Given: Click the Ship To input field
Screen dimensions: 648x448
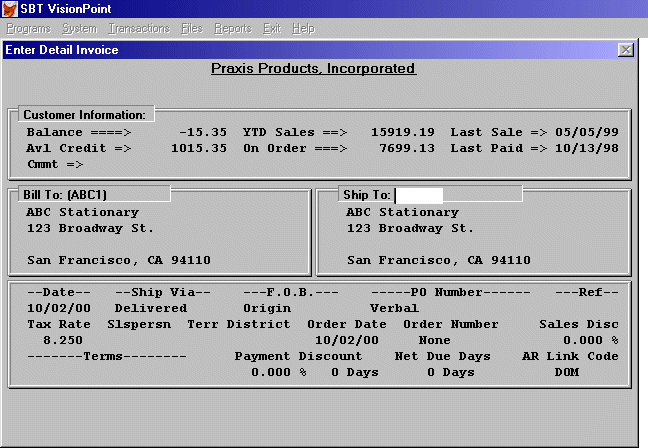Looking at the screenshot, I should click(x=419, y=195).
